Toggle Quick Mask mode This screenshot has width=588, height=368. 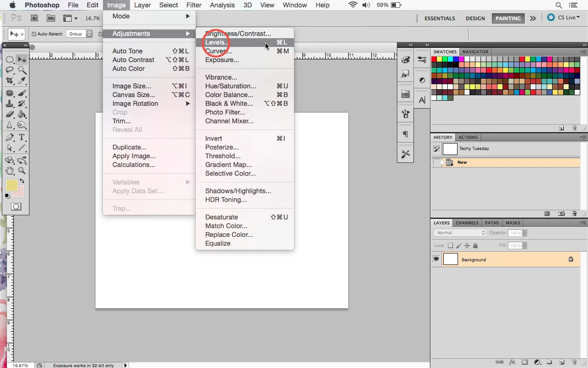click(x=16, y=207)
